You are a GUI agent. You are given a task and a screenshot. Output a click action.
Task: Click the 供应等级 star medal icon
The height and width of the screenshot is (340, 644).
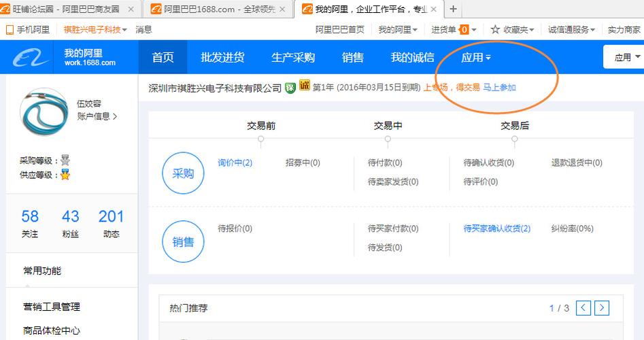pos(65,175)
